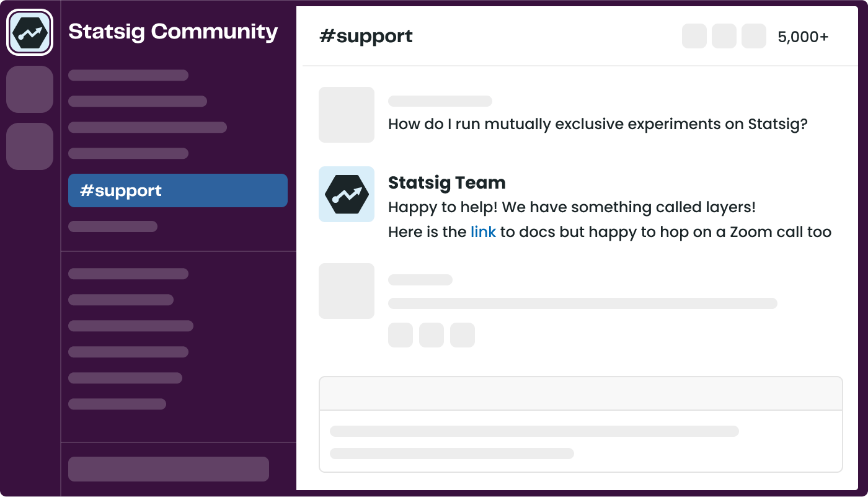Click the first header icon beside 5,000+
The image size is (868, 497).
(x=694, y=36)
